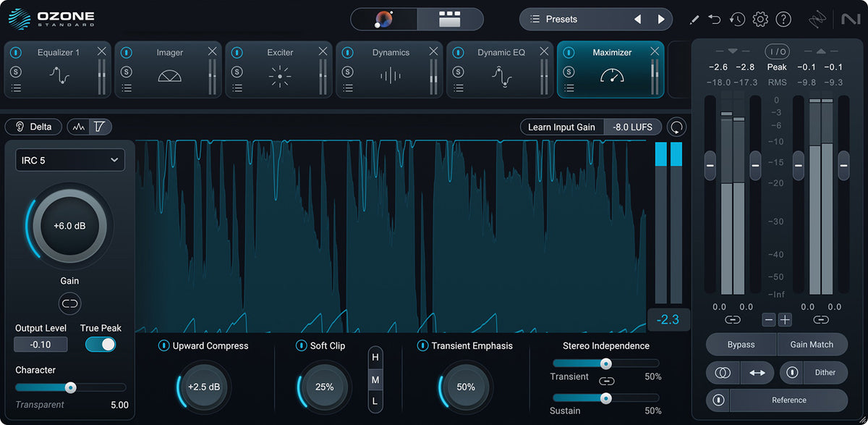Toggle the Imager power button
The width and height of the screenshot is (868, 425).
pyautogui.click(x=127, y=52)
